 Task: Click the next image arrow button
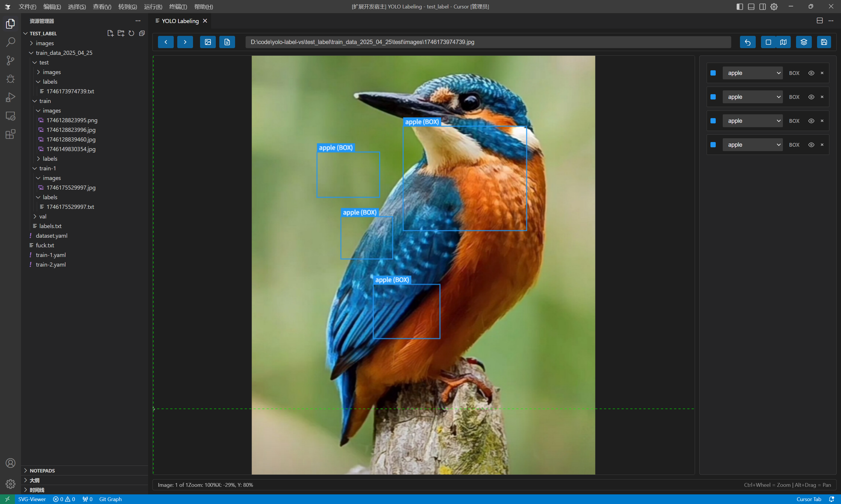pos(185,42)
